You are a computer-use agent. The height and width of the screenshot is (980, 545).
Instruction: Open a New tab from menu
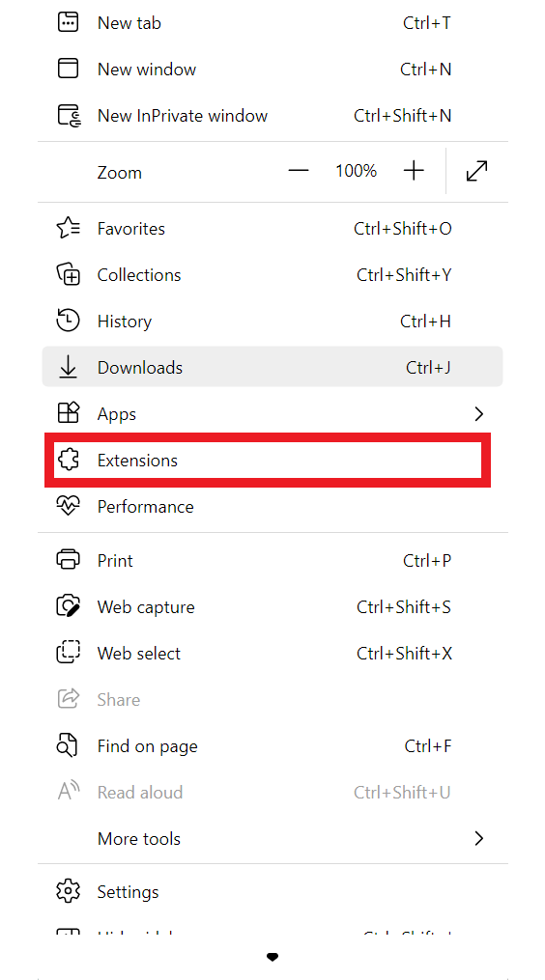[x=272, y=23]
